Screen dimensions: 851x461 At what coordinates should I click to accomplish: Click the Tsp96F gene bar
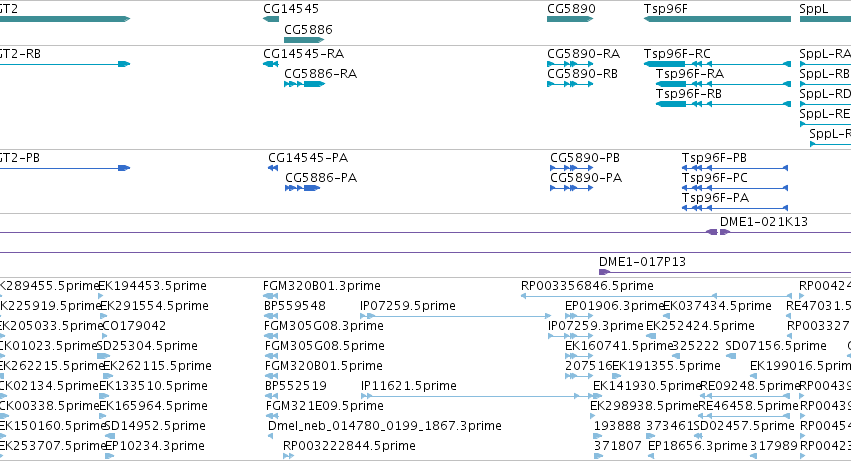pos(717,19)
